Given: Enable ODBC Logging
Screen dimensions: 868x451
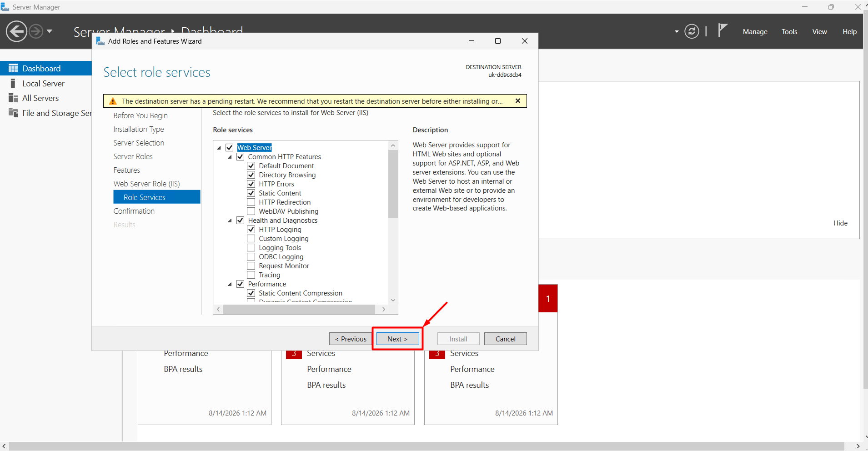Looking at the screenshot, I should coord(251,257).
